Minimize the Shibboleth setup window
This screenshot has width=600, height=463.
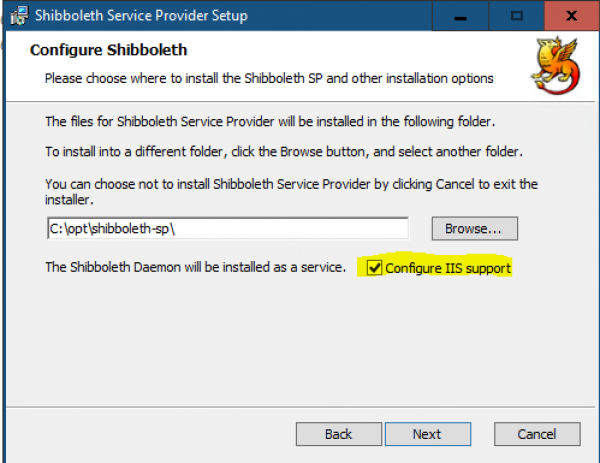click(x=460, y=16)
